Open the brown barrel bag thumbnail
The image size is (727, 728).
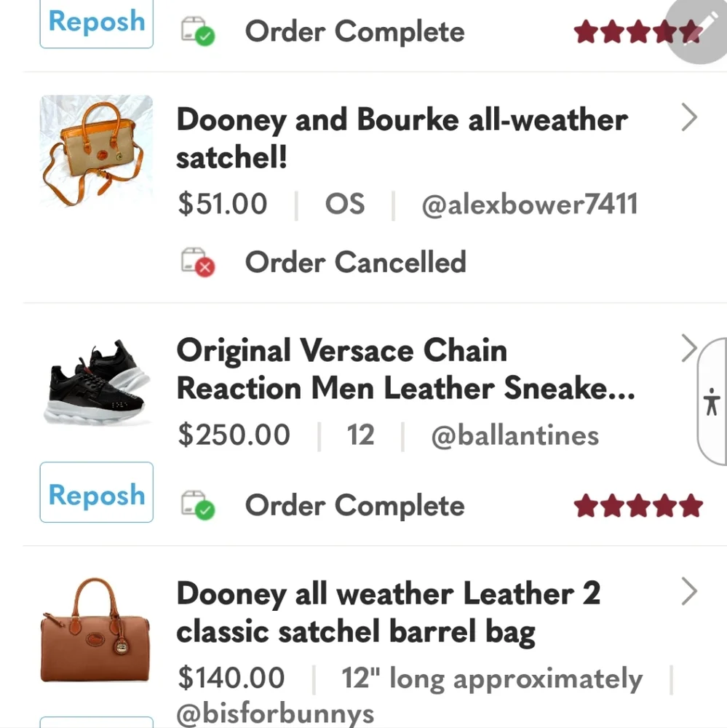pyautogui.click(x=96, y=630)
